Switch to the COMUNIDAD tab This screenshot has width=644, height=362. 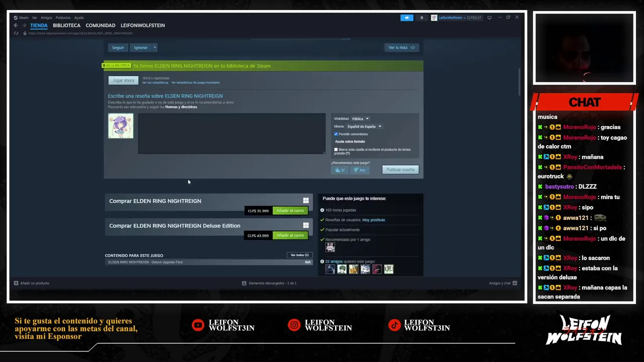pos(101,25)
